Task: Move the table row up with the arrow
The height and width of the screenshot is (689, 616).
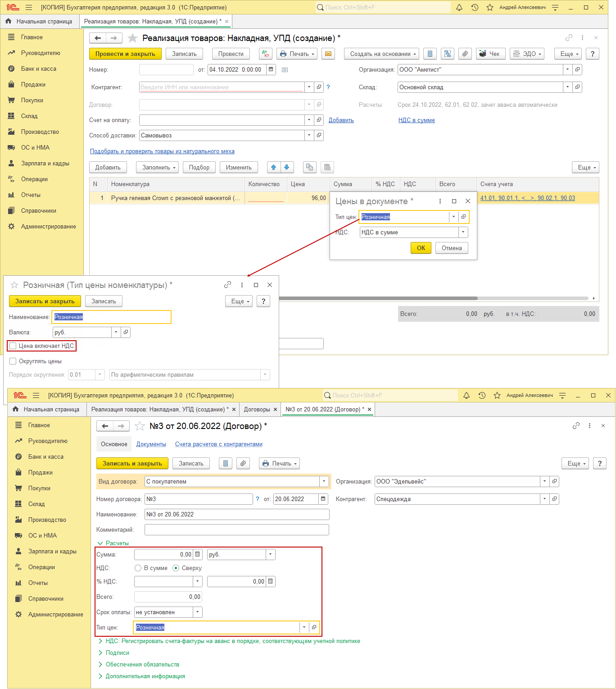Action: pos(273,167)
